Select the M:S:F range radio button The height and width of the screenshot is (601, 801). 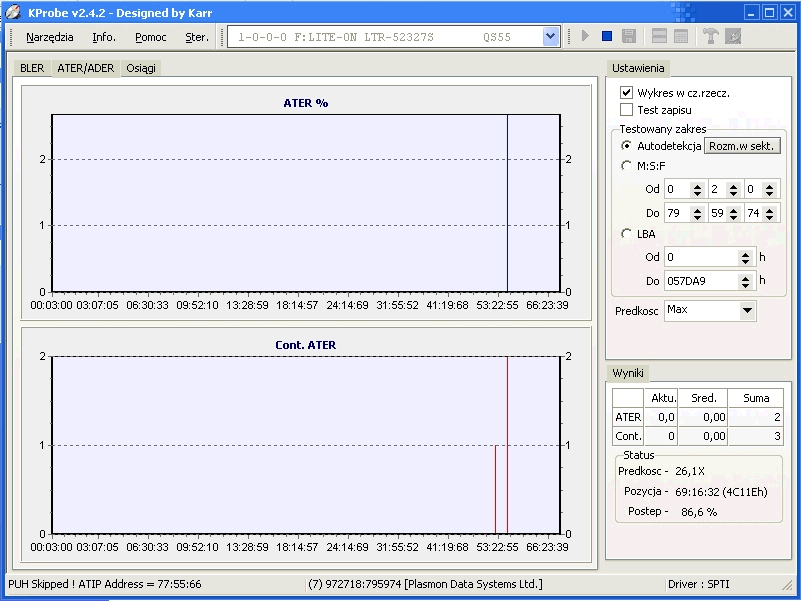point(626,166)
